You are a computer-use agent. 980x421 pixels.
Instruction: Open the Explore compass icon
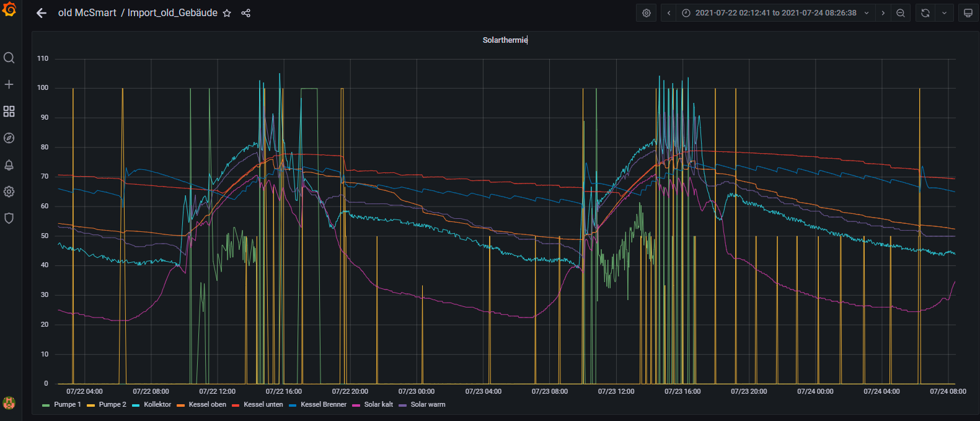(x=9, y=138)
